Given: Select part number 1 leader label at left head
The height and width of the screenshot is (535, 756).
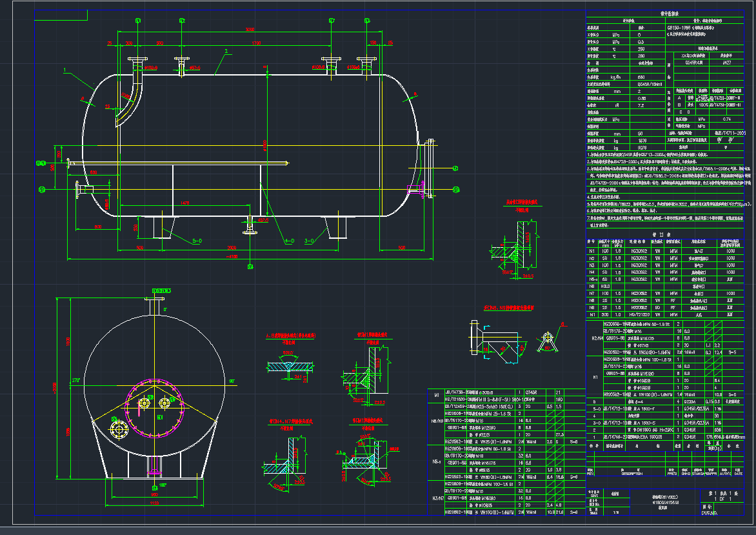Looking at the screenshot, I should 65,68.
